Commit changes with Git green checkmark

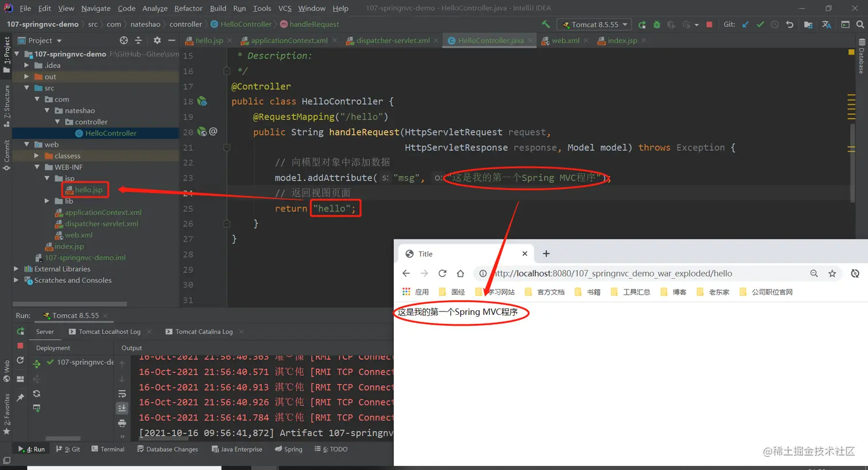pyautogui.click(x=760, y=24)
